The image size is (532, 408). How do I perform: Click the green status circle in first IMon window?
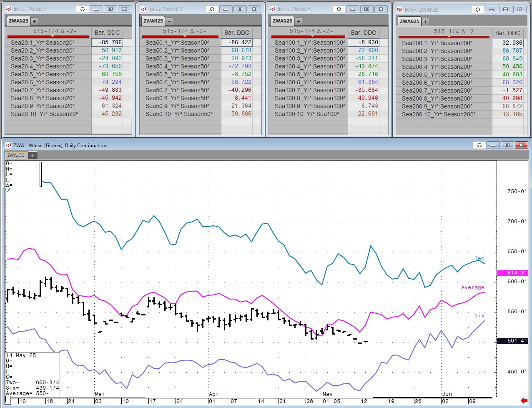tap(82, 9)
